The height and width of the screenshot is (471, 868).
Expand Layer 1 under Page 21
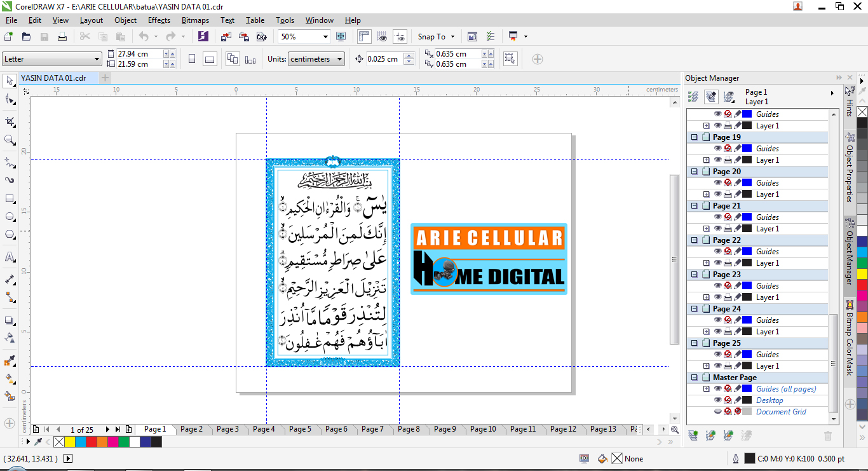pos(706,229)
